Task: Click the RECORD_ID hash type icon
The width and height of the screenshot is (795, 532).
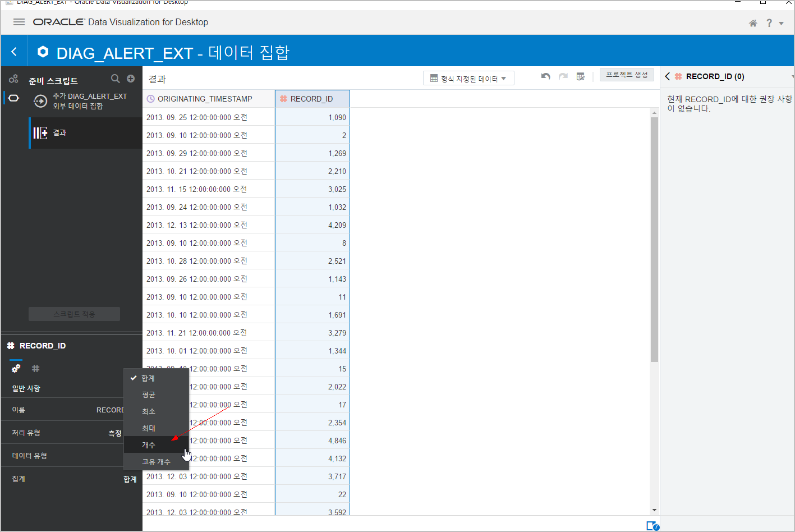Action: point(283,99)
